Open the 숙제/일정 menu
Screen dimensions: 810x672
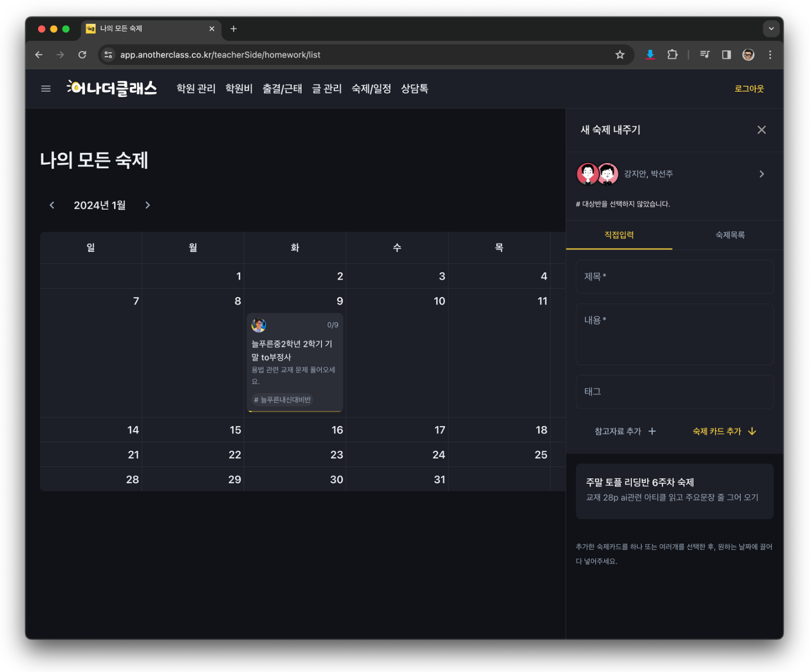371,89
